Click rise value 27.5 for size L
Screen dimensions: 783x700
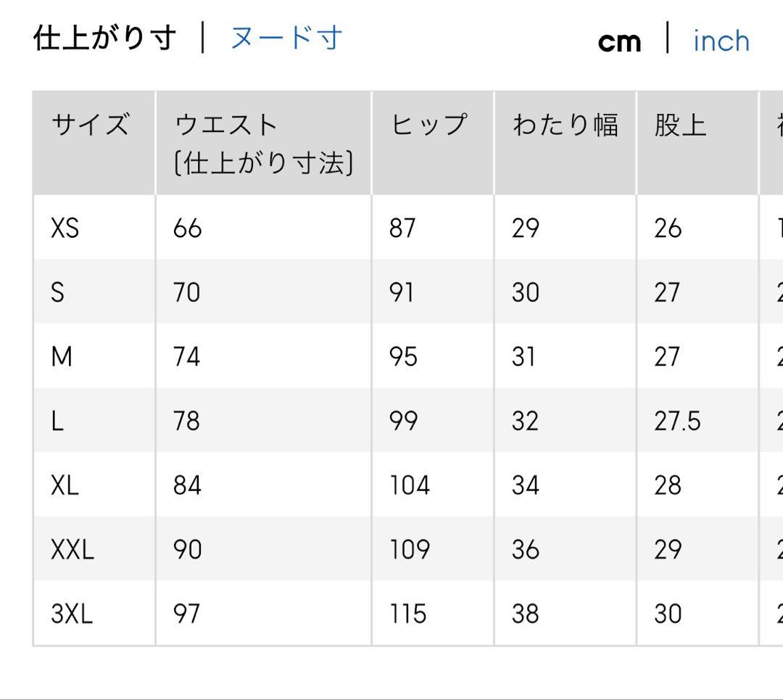coord(677,421)
